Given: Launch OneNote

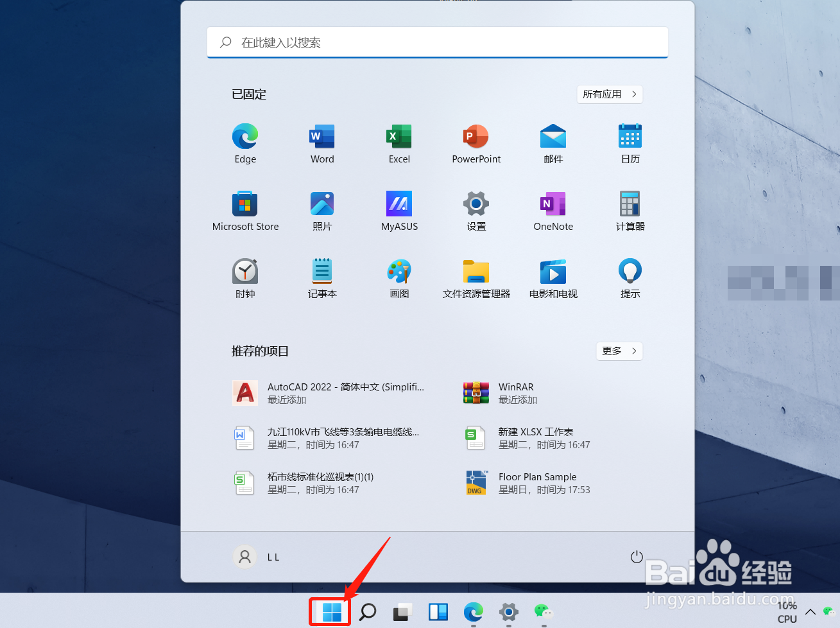Looking at the screenshot, I should click(553, 211).
